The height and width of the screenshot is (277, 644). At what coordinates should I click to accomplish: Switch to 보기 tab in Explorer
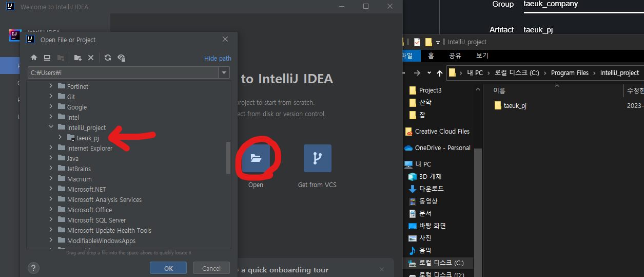click(x=482, y=56)
